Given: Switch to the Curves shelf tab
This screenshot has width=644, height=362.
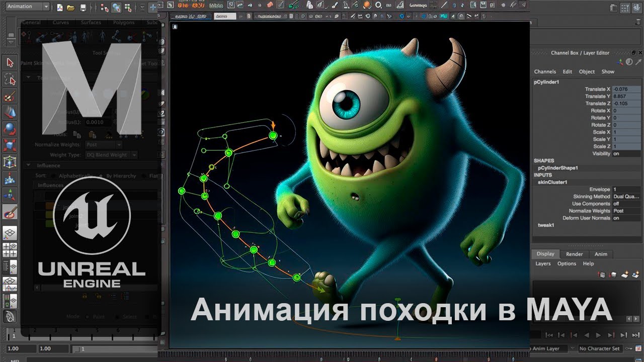Looking at the screenshot, I should tap(61, 23).
